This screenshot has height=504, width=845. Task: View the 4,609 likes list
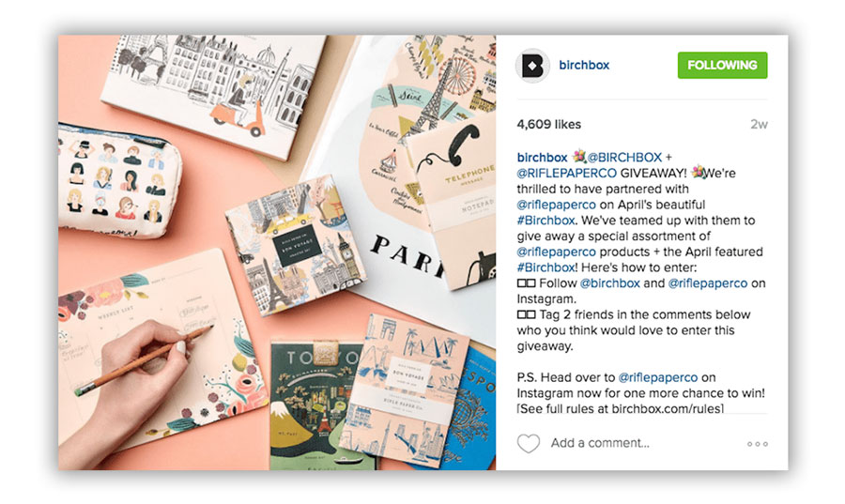click(548, 125)
